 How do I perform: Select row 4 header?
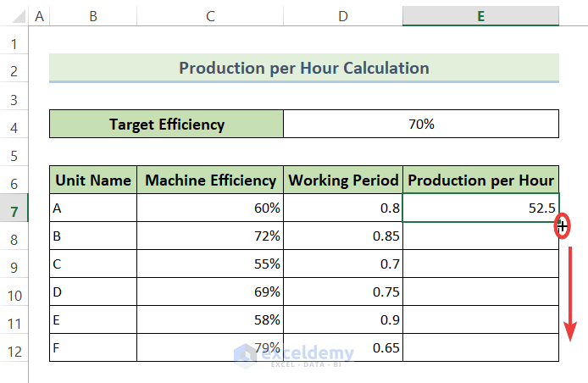point(14,125)
